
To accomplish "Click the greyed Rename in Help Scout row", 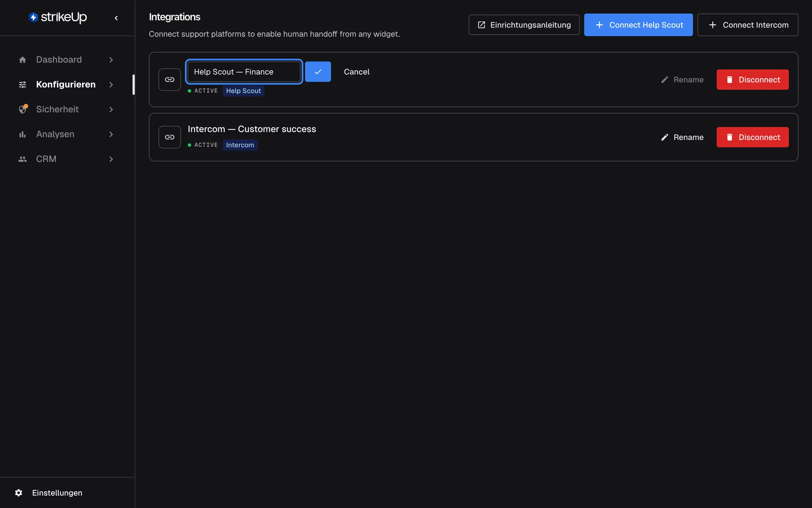I will point(682,79).
